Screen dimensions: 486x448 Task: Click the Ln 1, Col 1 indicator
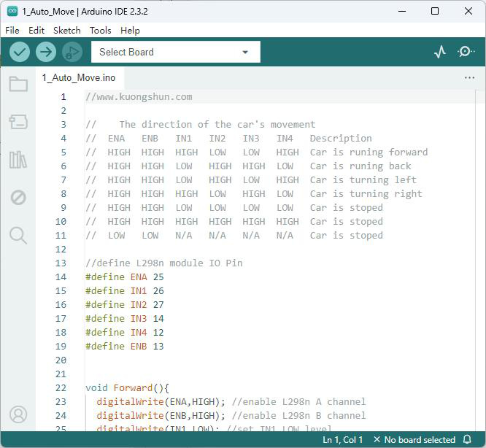click(342, 440)
